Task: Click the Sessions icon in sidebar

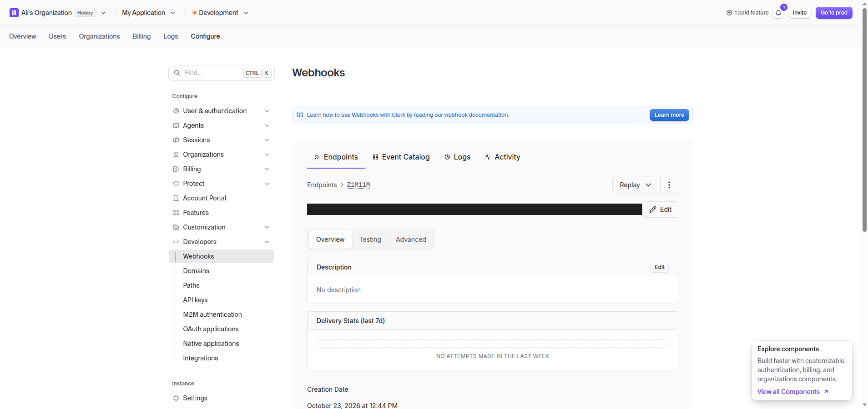Action: click(176, 140)
